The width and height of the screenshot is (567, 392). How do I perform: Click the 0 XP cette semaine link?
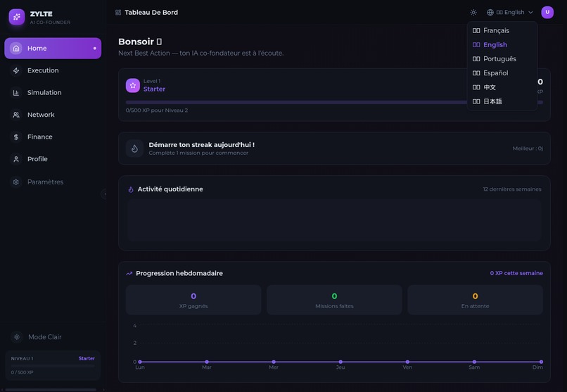(x=516, y=273)
